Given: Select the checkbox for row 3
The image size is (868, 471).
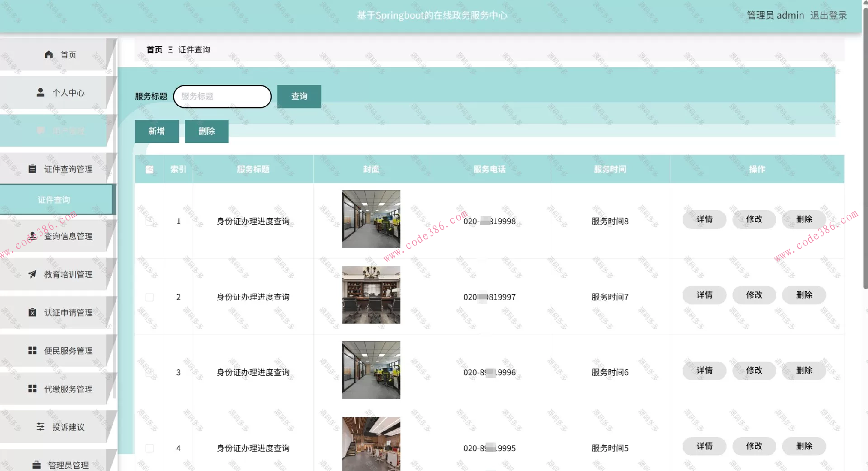Looking at the screenshot, I should pyautogui.click(x=149, y=372).
